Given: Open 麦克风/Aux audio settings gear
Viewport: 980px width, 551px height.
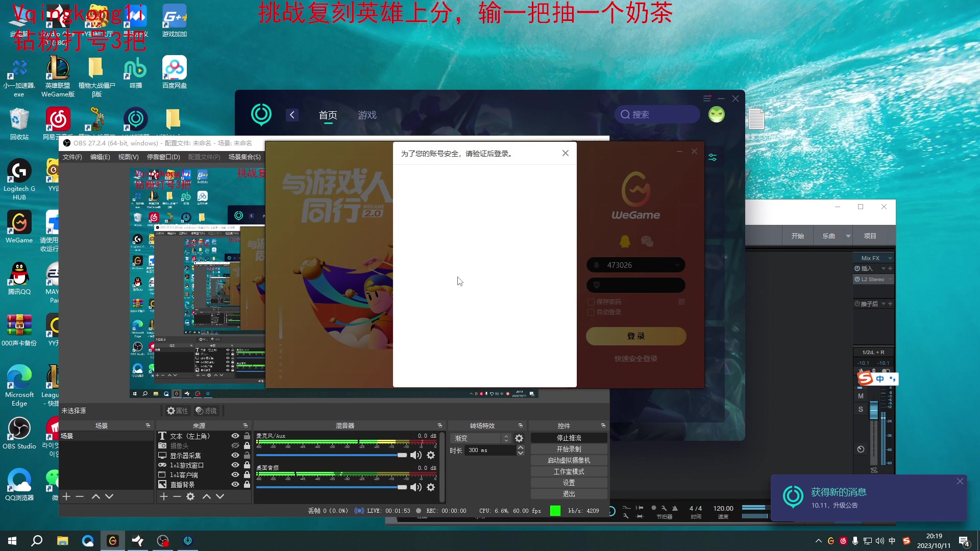Looking at the screenshot, I should pos(431,455).
